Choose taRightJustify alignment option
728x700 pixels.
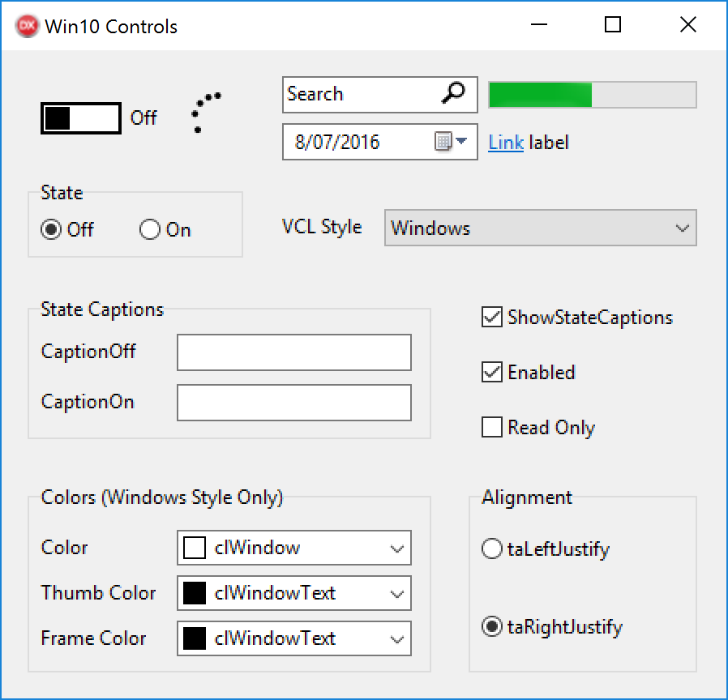click(492, 627)
